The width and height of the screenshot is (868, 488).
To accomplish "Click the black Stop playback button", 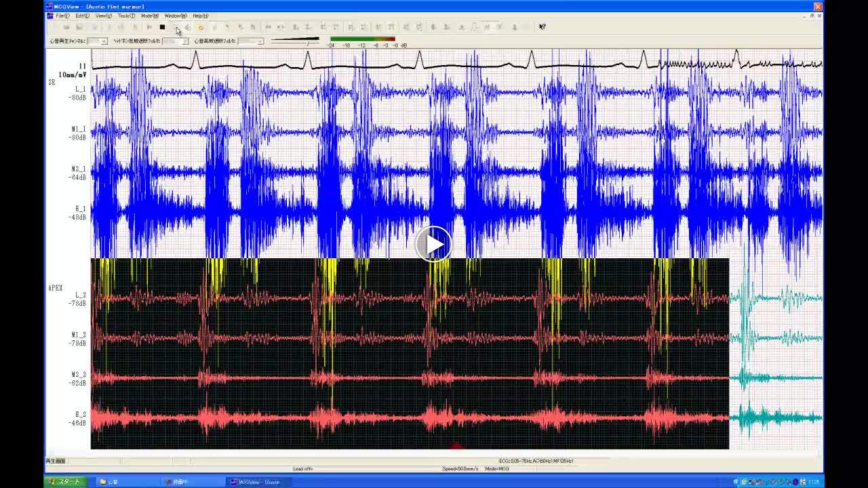I will pyautogui.click(x=162, y=27).
